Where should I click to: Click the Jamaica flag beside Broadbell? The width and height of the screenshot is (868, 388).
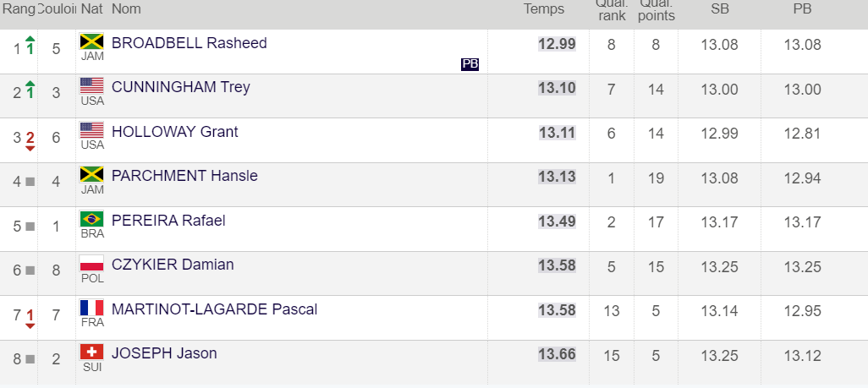tap(91, 41)
